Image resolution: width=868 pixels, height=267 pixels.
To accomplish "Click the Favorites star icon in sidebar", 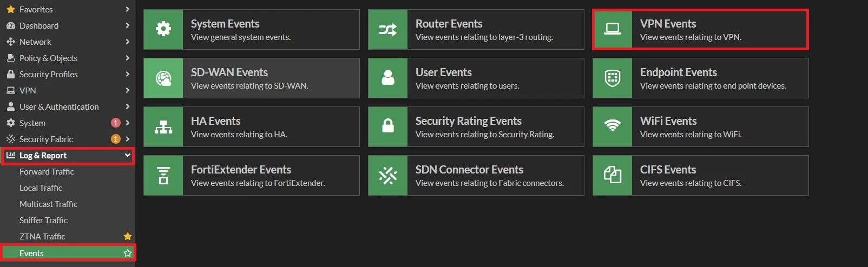I will [x=11, y=9].
